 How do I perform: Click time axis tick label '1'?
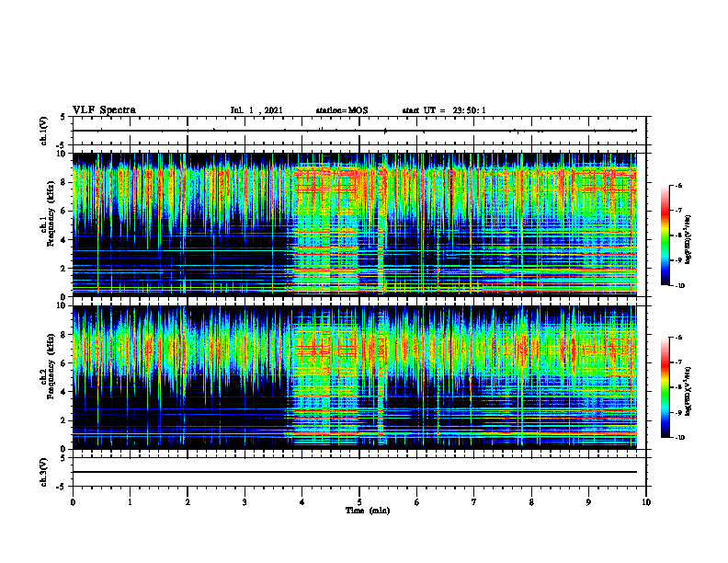(x=130, y=502)
